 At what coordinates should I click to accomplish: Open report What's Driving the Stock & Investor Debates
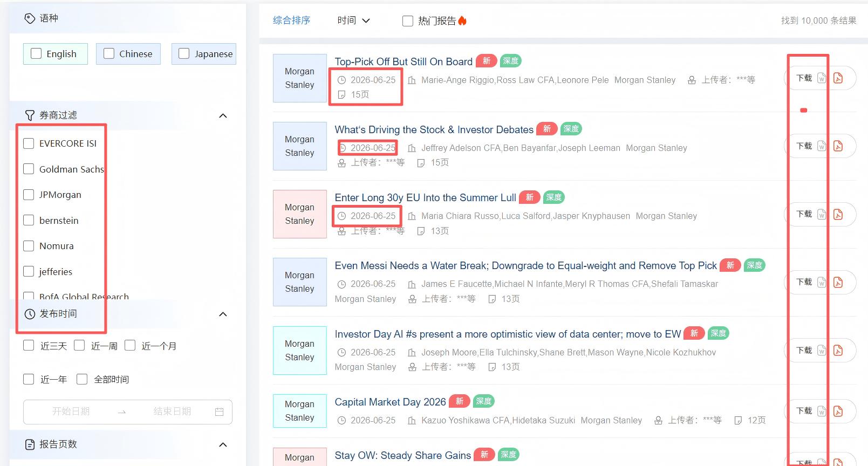coord(434,129)
